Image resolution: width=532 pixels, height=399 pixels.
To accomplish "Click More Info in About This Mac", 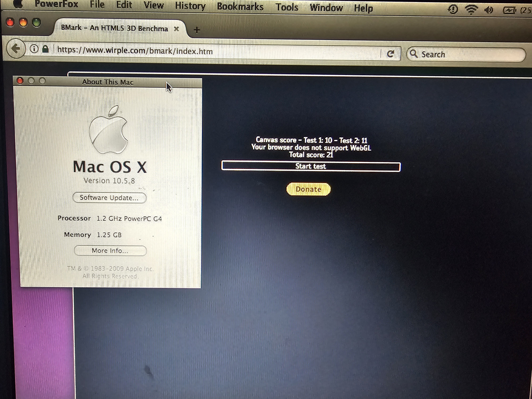I will pyautogui.click(x=110, y=251).
